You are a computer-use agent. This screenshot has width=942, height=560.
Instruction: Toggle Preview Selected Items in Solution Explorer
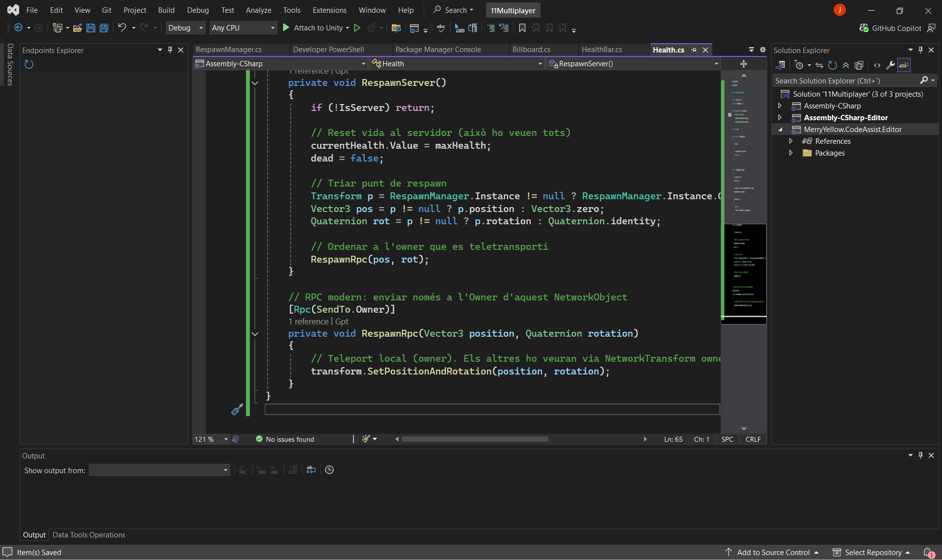tap(904, 65)
